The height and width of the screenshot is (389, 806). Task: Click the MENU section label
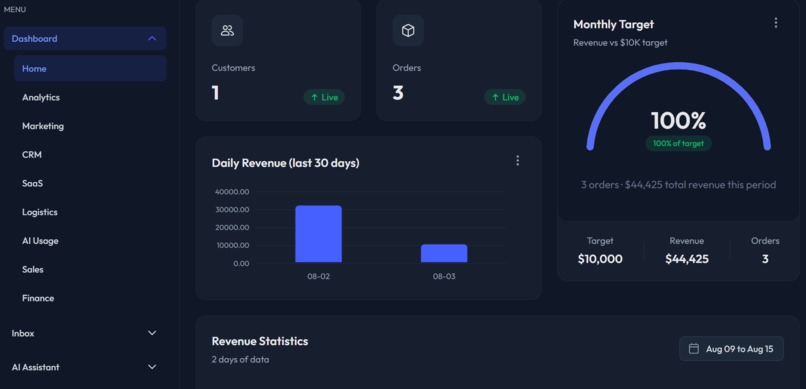(15, 9)
